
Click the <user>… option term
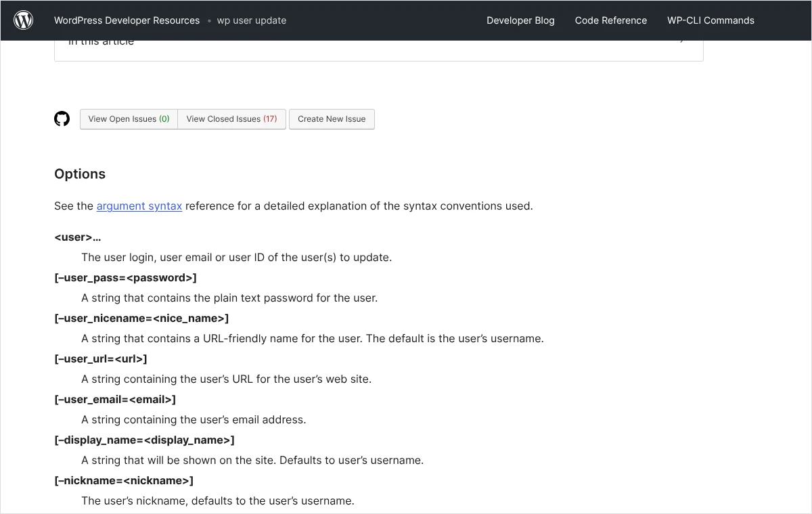(78, 237)
